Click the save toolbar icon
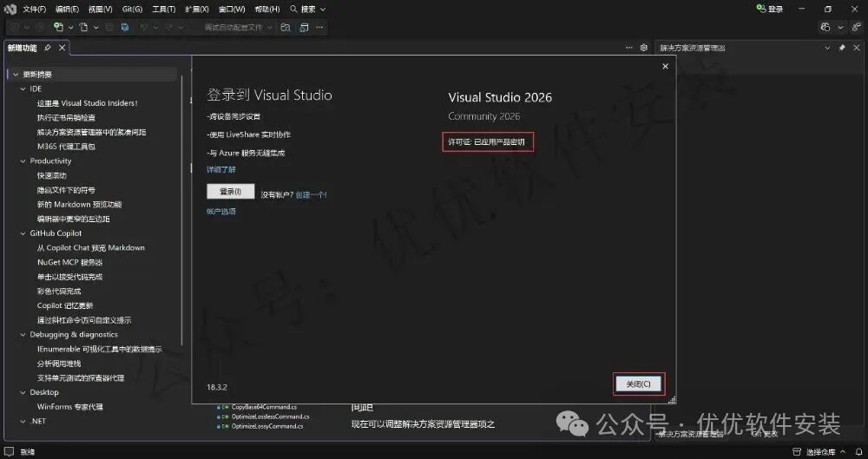The height and width of the screenshot is (459, 868). coord(125,27)
